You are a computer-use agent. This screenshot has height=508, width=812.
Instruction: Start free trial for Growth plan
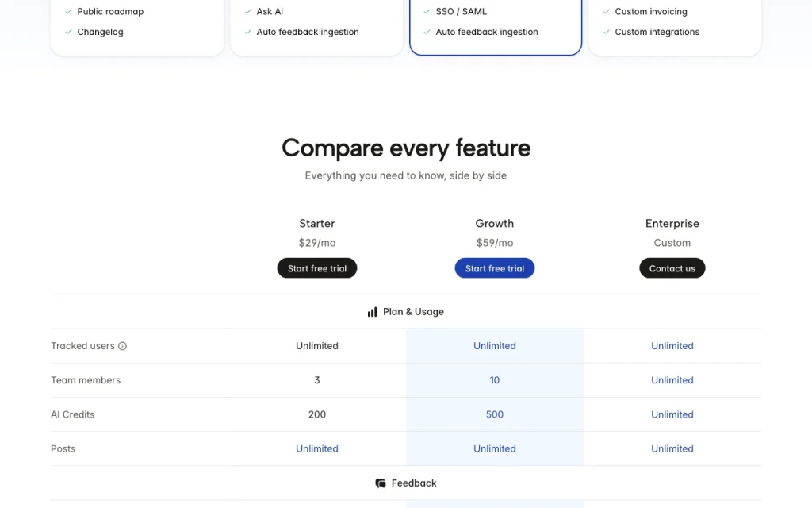click(495, 268)
